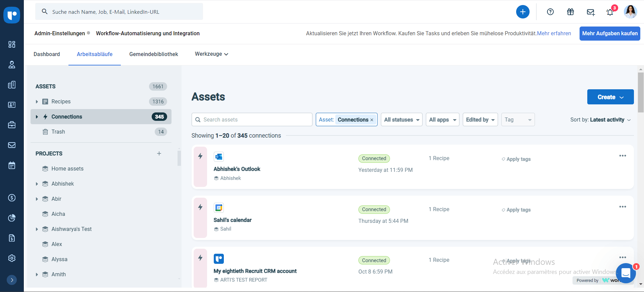The width and height of the screenshot is (644, 292).
Task: Click the 1 Recipe text for Abhishek's Outlook
Action: click(439, 158)
